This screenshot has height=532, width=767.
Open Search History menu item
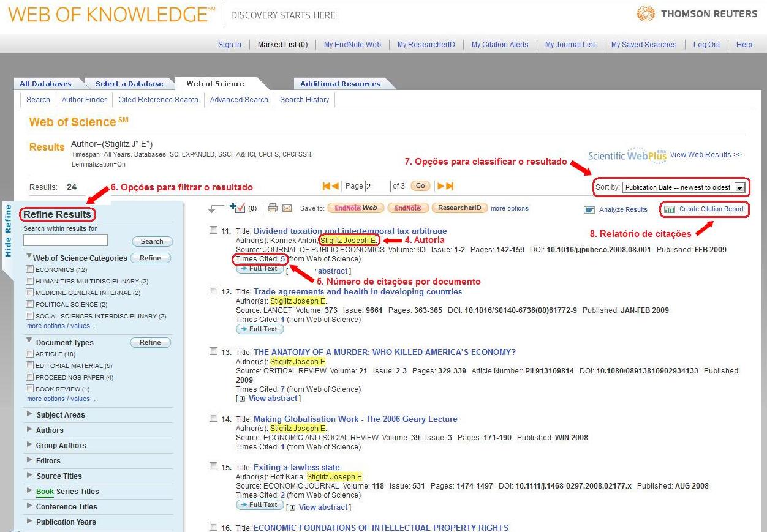304,99
